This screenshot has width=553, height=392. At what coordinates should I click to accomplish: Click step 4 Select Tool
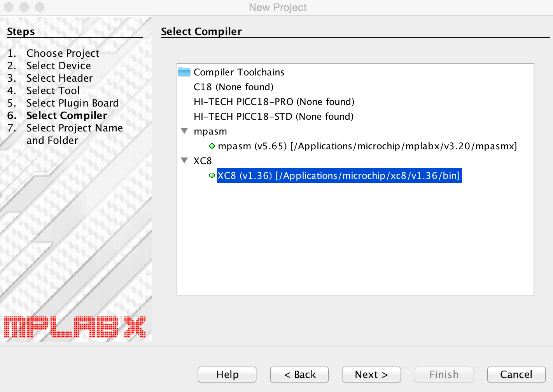point(53,91)
